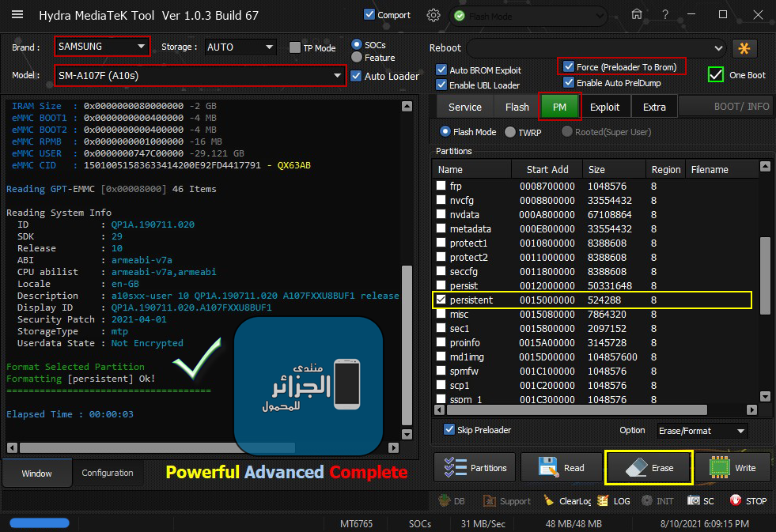
Task: Click the partitions list vertical scrollbar
Action: pyautogui.click(x=765, y=277)
